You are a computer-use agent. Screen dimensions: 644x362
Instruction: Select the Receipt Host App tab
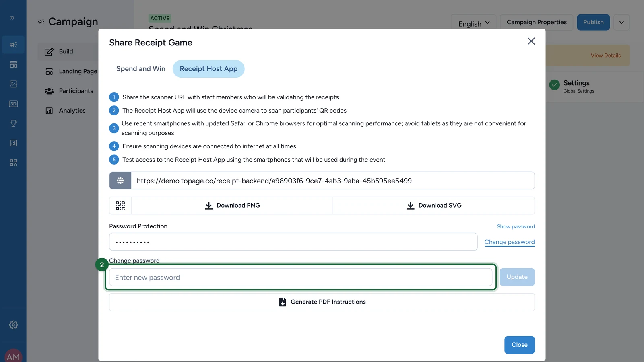pyautogui.click(x=208, y=69)
